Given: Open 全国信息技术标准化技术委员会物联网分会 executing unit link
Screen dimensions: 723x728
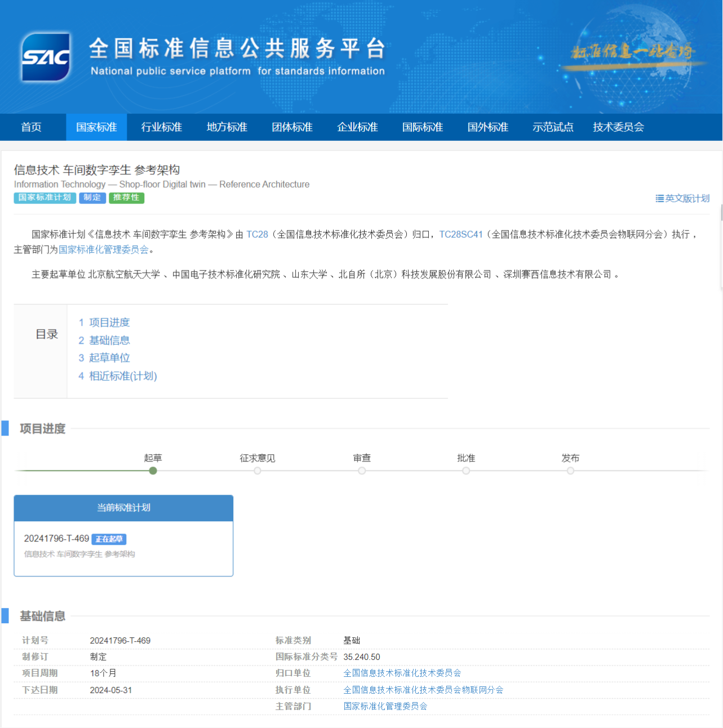Looking at the screenshot, I should [423, 690].
